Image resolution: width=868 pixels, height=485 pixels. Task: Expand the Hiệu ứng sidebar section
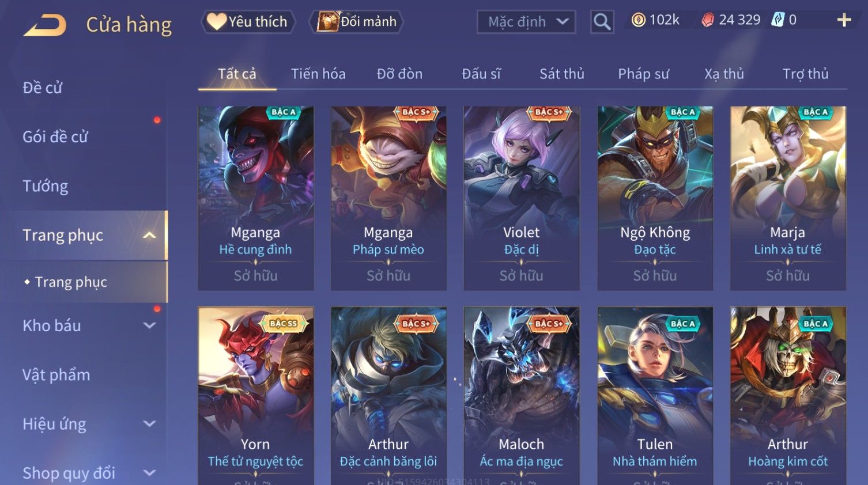pyautogui.click(x=149, y=424)
